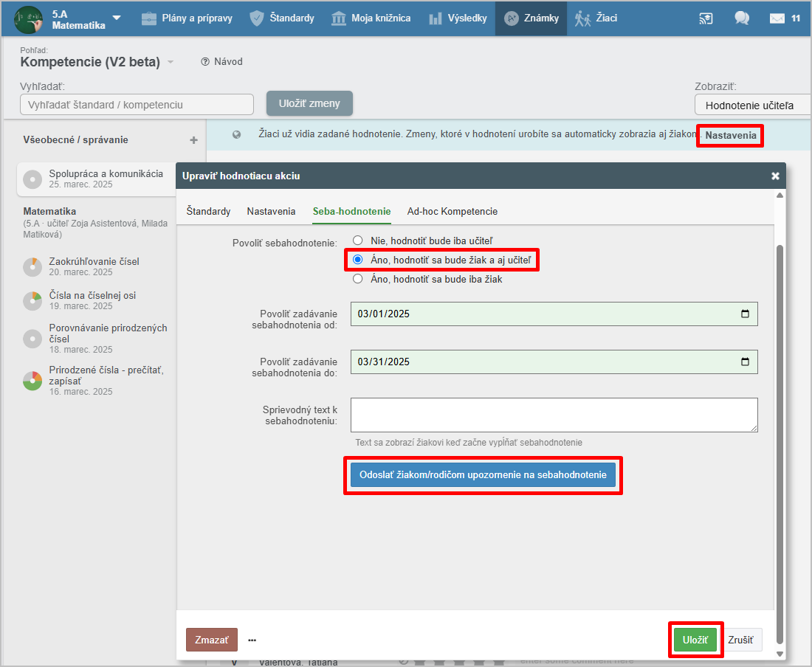The width and height of the screenshot is (812, 667).
Task: Close the Upraviť hodnotiacu akciu dialog
Action: pyautogui.click(x=775, y=176)
